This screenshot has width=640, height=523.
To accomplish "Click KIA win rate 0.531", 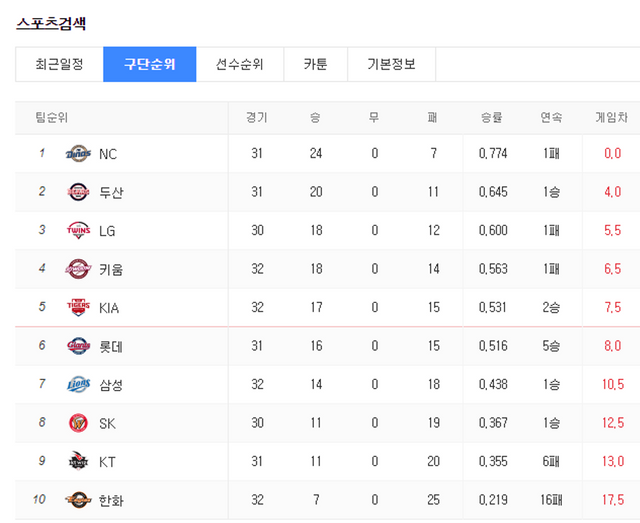I will point(493,307).
